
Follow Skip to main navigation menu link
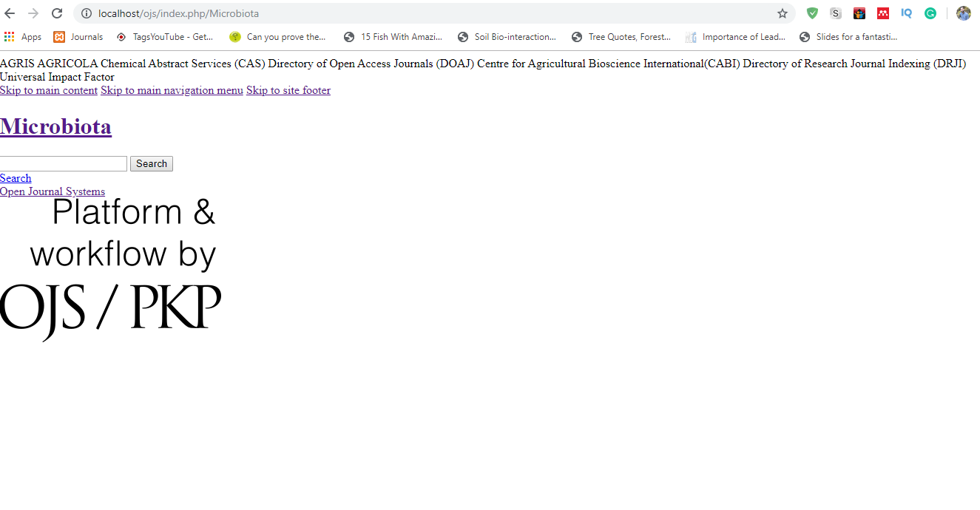point(172,90)
